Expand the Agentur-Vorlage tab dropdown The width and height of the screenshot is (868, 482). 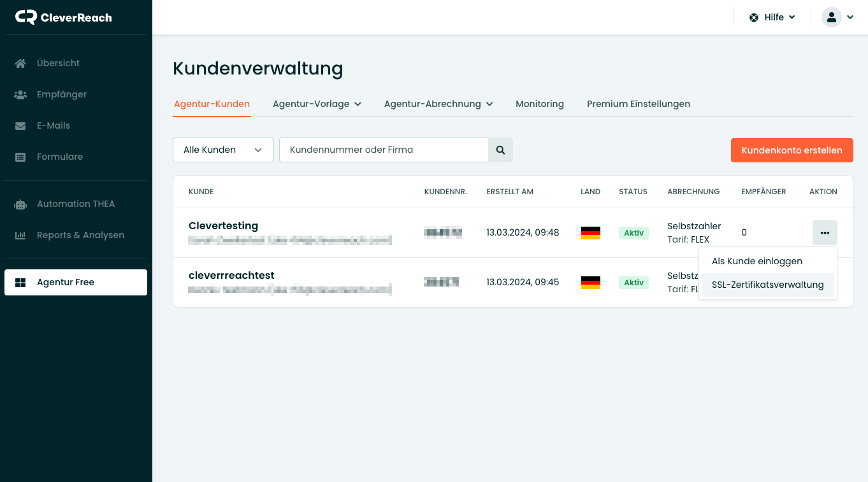317,104
